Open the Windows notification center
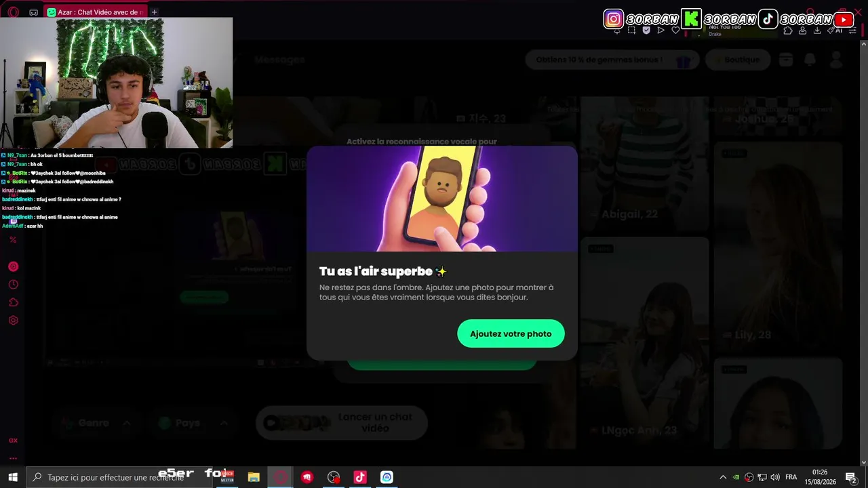868x488 pixels. [850, 477]
